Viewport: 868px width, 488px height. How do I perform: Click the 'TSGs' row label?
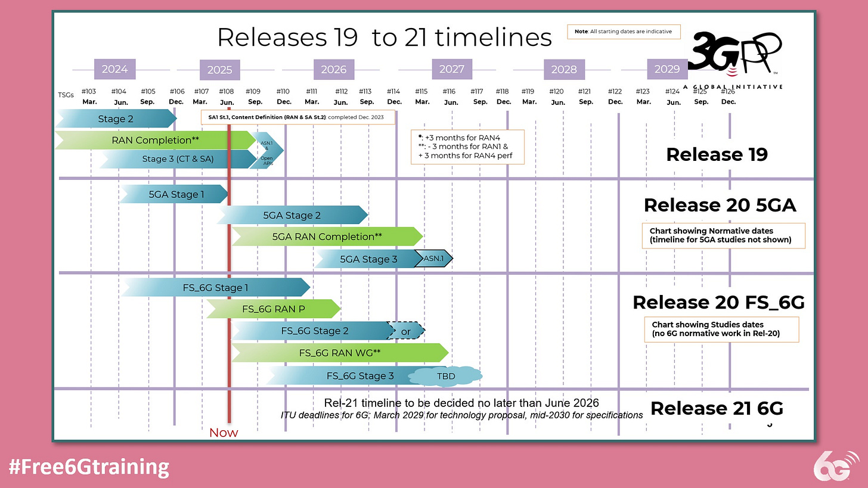point(66,95)
